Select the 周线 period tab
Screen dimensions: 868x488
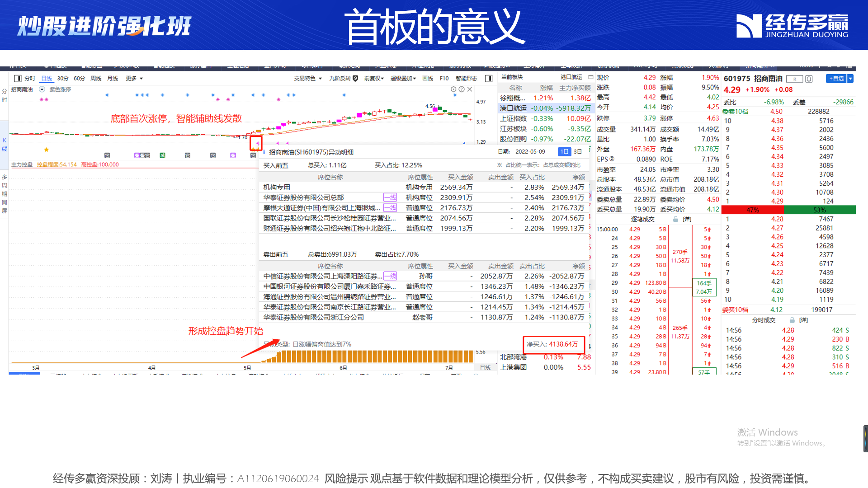click(96, 79)
